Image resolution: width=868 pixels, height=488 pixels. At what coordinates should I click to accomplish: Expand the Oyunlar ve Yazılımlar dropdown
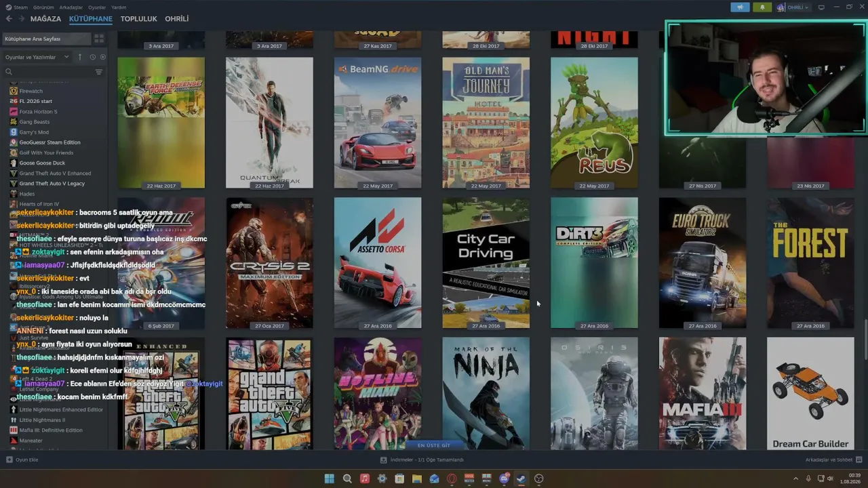click(37, 57)
